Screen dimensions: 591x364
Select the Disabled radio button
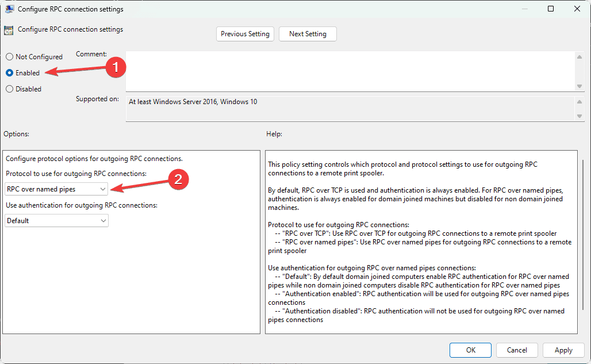[x=9, y=89]
